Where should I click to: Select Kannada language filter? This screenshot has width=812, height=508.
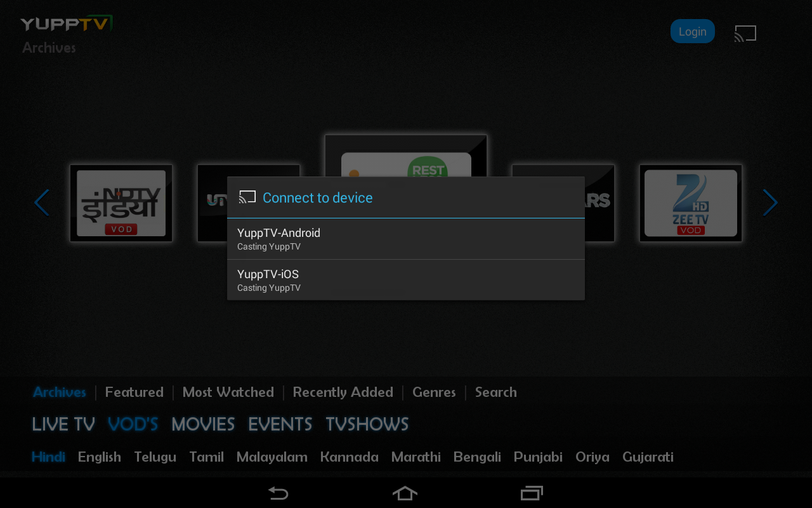350,457
